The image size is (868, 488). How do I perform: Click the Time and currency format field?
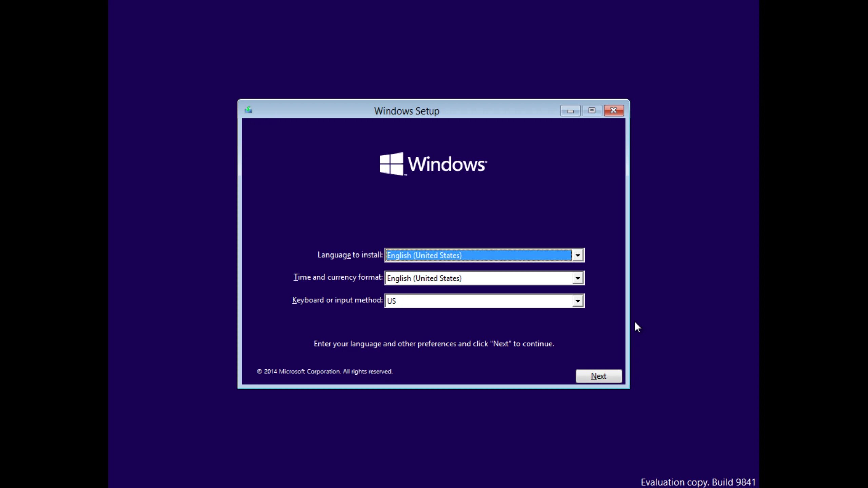(478, 278)
